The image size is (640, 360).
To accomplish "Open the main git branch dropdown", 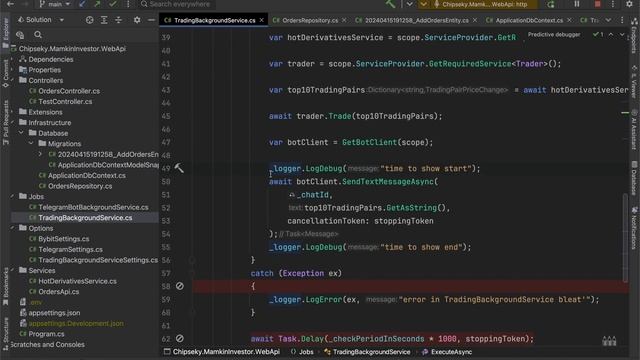I will point(54,4).
